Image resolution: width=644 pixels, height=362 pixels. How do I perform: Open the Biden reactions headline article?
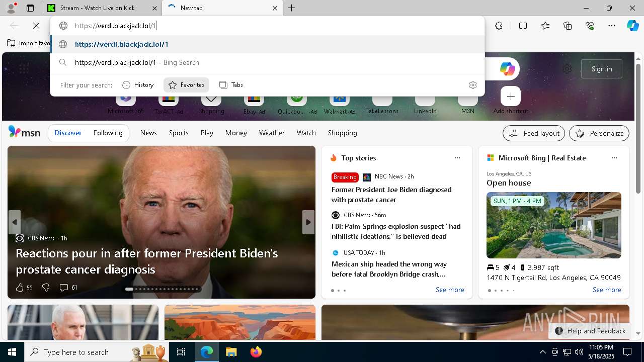[147, 261]
